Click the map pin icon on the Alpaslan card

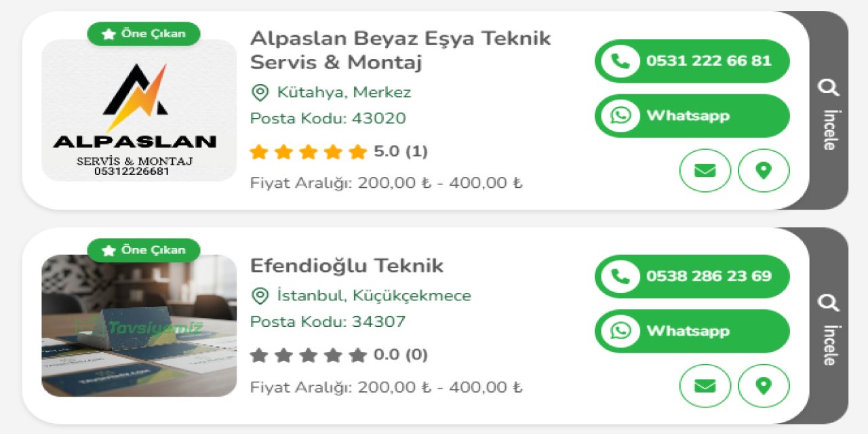763,170
